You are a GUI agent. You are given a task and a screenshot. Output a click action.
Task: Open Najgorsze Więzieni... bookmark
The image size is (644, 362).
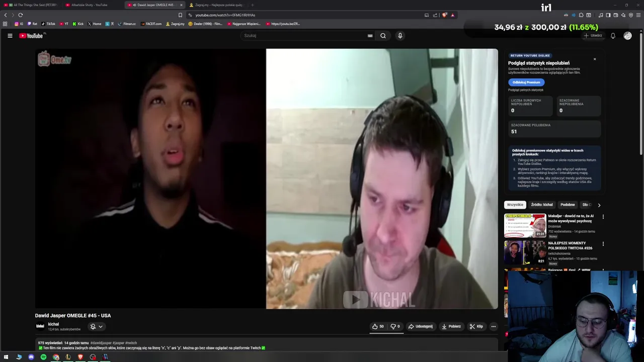[244, 24]
